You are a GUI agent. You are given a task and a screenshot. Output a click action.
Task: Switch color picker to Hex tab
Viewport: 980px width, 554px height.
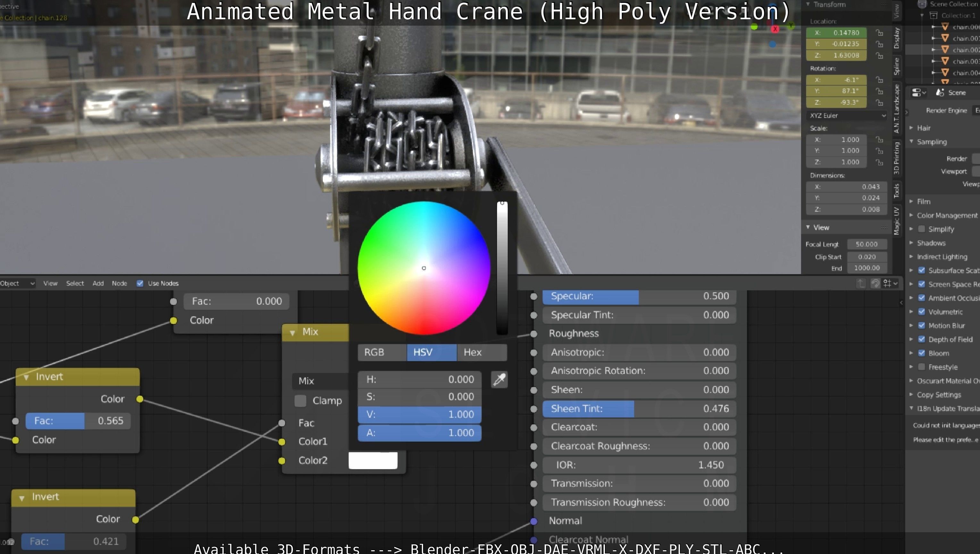click(x=482, y=352)
